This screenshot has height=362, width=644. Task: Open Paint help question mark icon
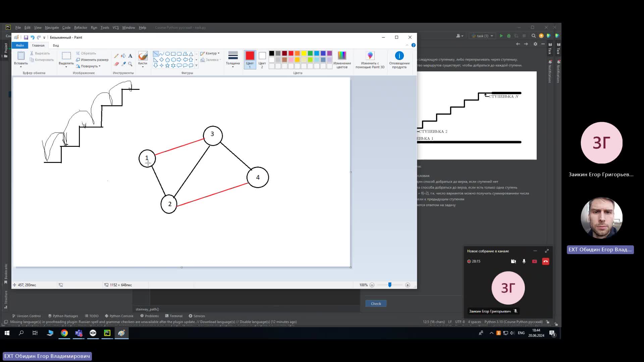(x=413, y=45)
